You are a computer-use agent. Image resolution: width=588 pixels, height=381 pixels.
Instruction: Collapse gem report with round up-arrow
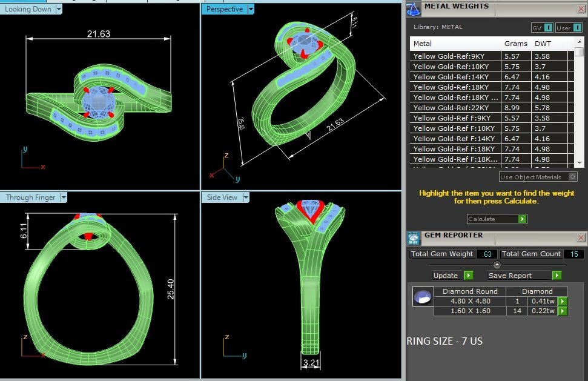point(497,265)
